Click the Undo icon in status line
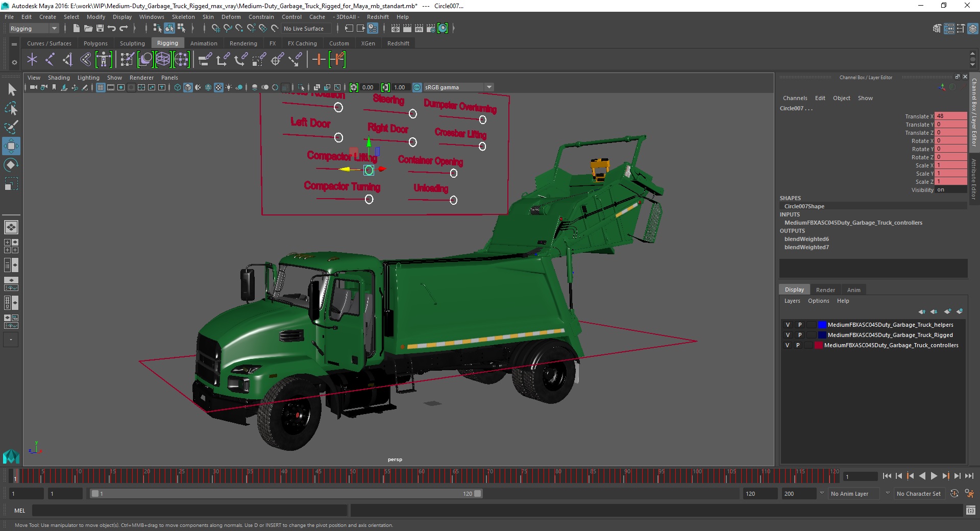 [112, 29]
